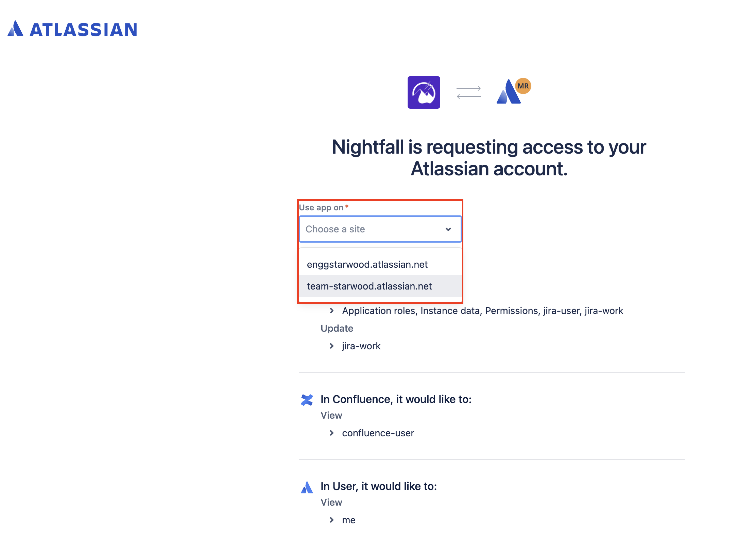Screen dimensions: 756x543
Task: Click the blue Atlassian account logo
Action: (508, 93)
